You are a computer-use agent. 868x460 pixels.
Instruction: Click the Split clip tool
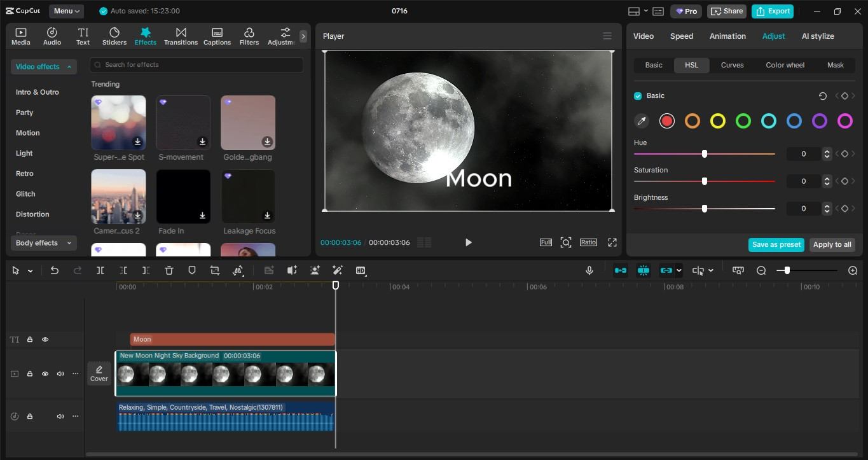click(x=100, y=270)
